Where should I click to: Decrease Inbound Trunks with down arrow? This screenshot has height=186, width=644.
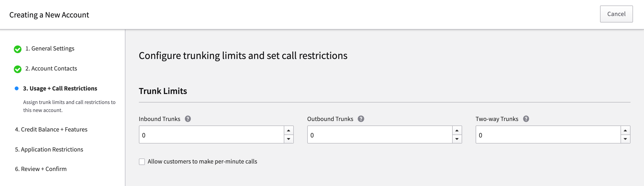[289, 139]
